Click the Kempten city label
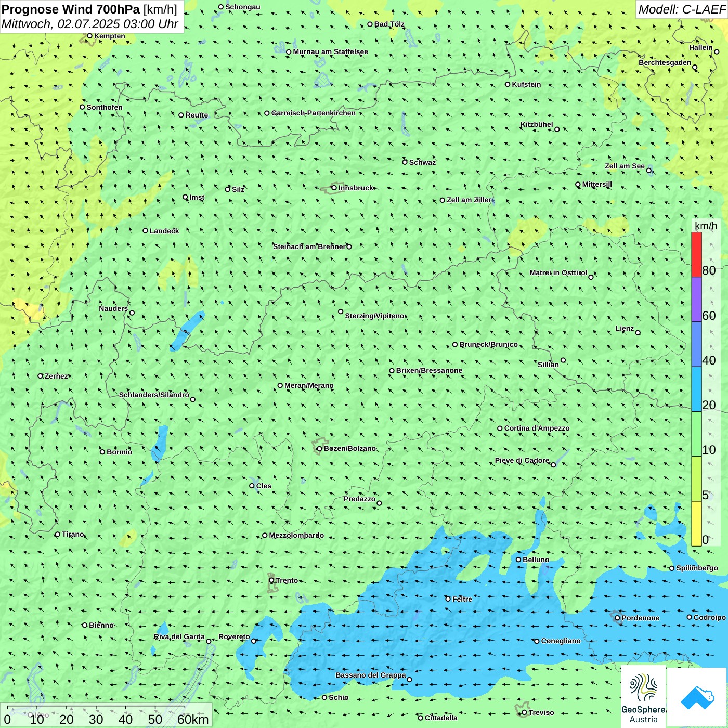 (109, 36)
